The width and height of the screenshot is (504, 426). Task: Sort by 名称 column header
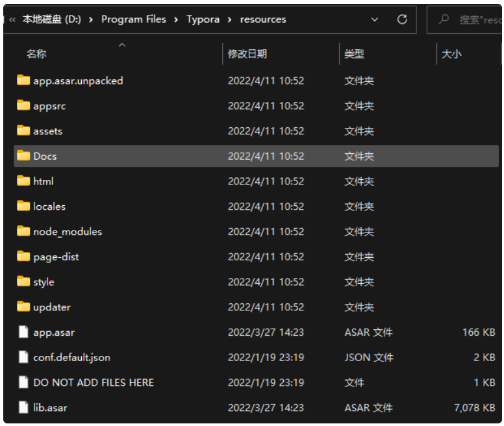[36, 54]
